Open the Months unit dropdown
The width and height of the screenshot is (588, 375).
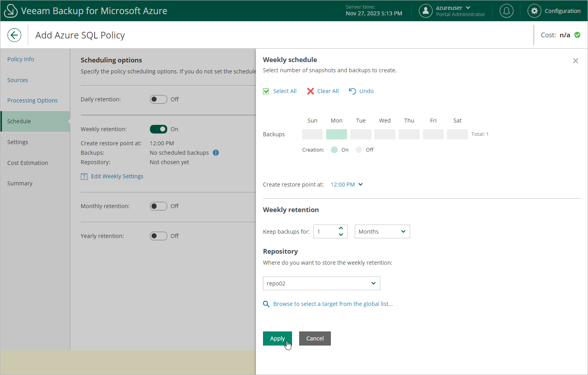(382, 232)
